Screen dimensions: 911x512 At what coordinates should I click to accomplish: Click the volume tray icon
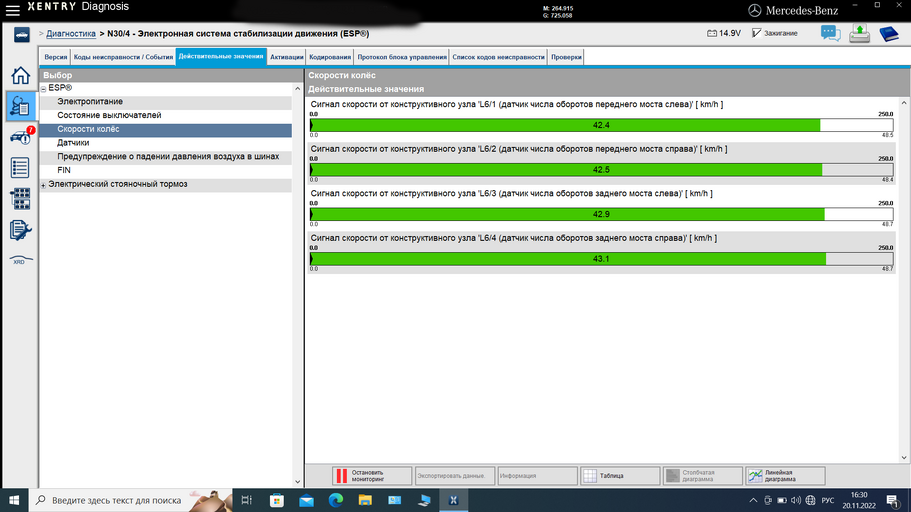pyautogui.click(x=796, y=500)
